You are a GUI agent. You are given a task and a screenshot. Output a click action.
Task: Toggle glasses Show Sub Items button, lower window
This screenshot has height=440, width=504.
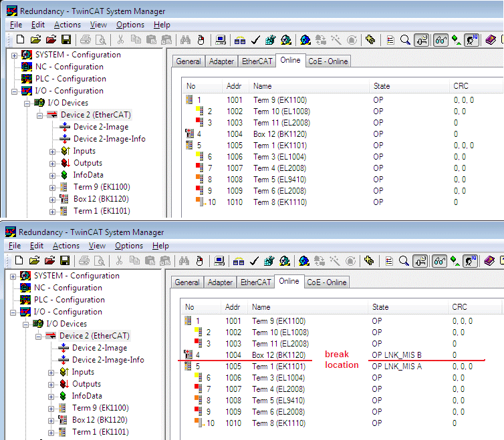(x=439, y=261)
